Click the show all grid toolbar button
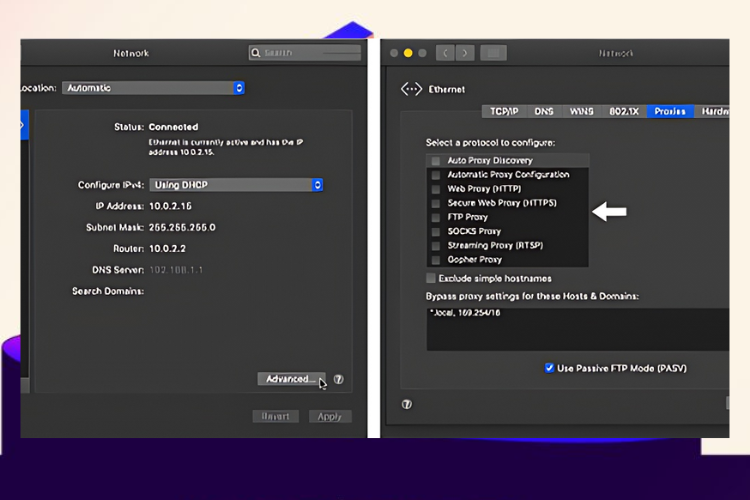 [493, 53]
